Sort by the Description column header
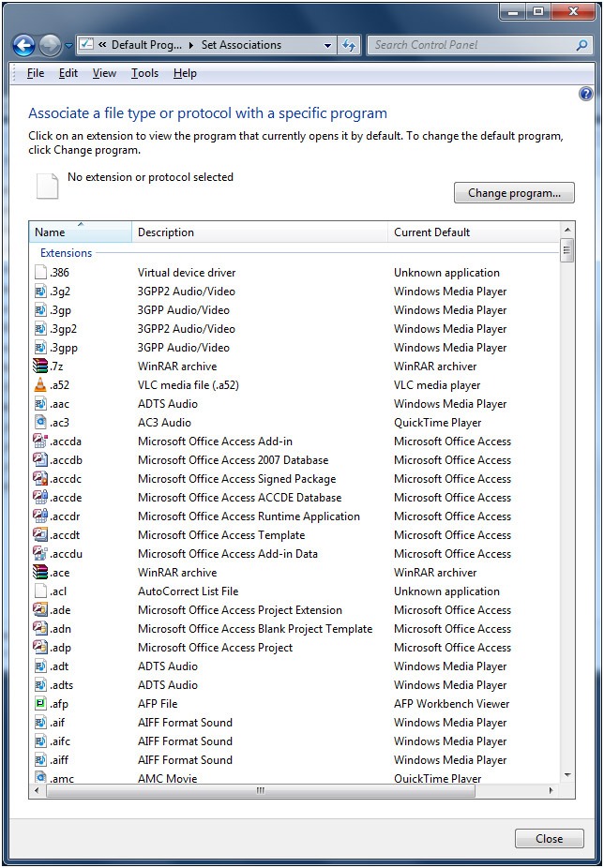This screenshot has height=868, width=604. pos(260,232)
